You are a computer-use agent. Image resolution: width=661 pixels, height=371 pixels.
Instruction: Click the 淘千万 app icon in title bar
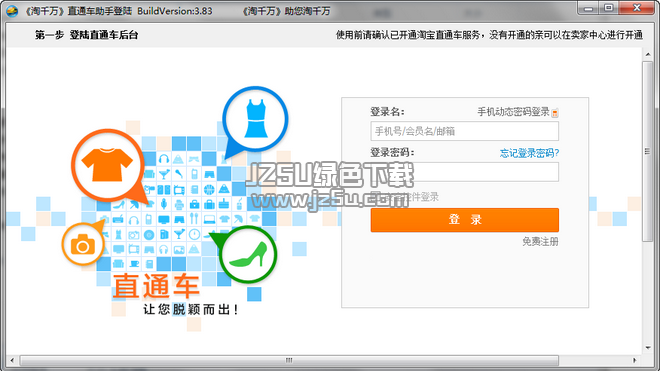click(12, 11)
